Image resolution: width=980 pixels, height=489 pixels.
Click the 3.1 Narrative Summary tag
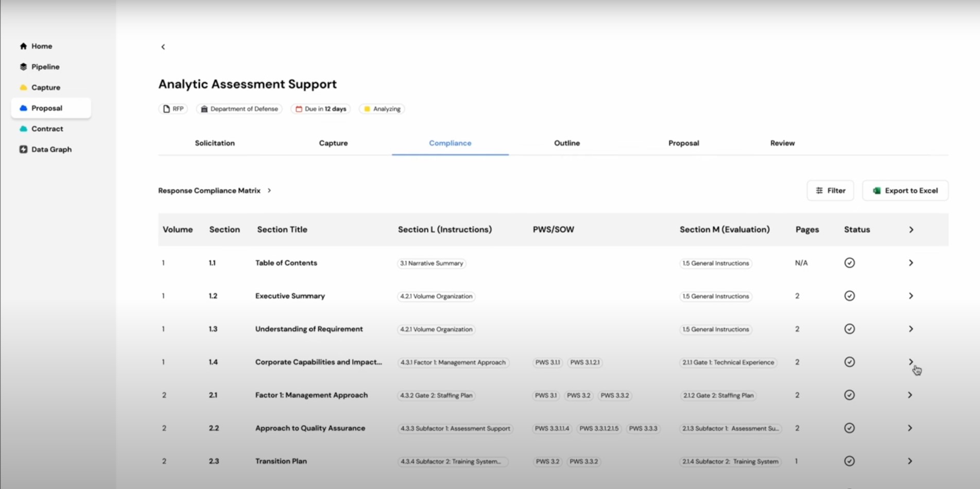tap(432, 263)
